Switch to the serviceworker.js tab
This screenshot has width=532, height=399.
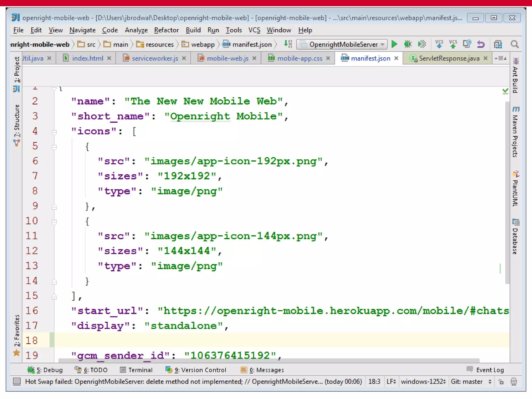point(155,58)
